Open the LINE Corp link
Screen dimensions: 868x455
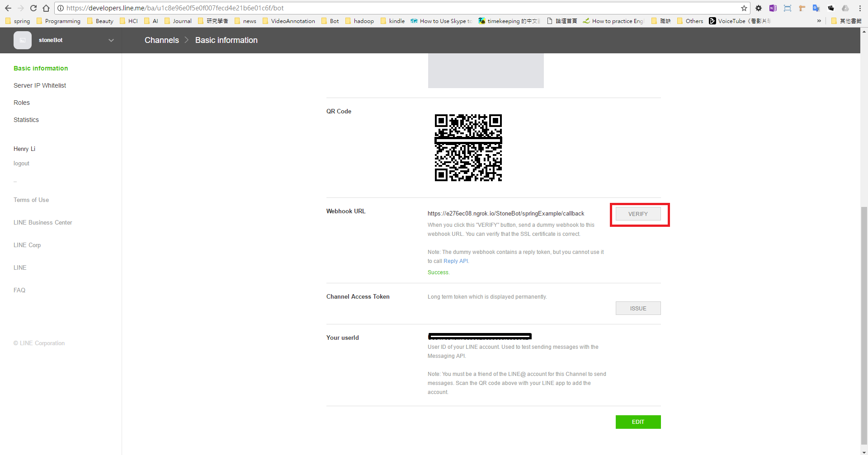click(x=27, y=245)
